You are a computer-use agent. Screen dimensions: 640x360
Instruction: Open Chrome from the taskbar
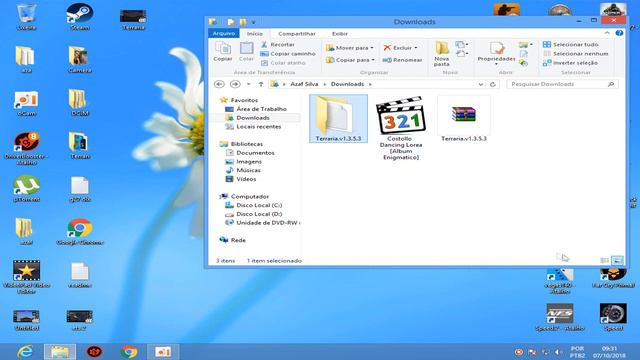tap(129, 351)
